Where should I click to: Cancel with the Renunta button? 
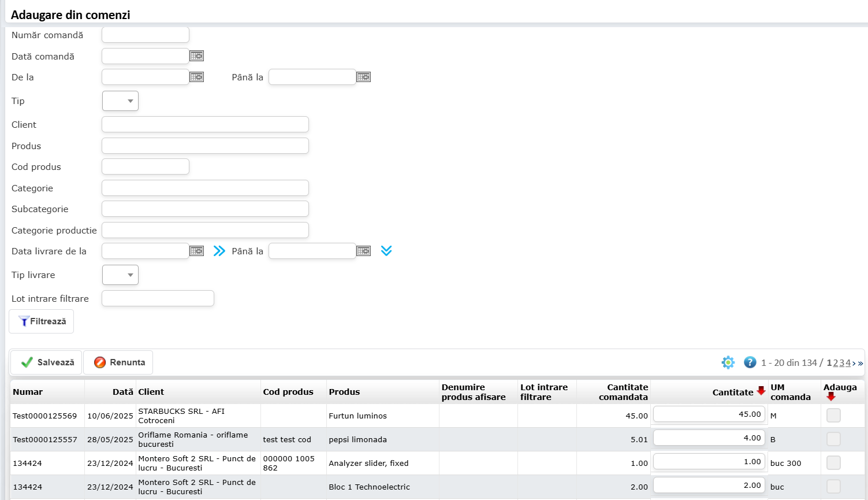(x=118, y=362)
